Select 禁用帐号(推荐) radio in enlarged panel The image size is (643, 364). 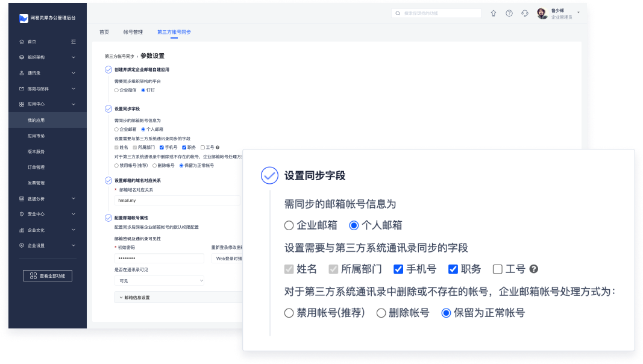pyautogui.click(x=289, y=313)
